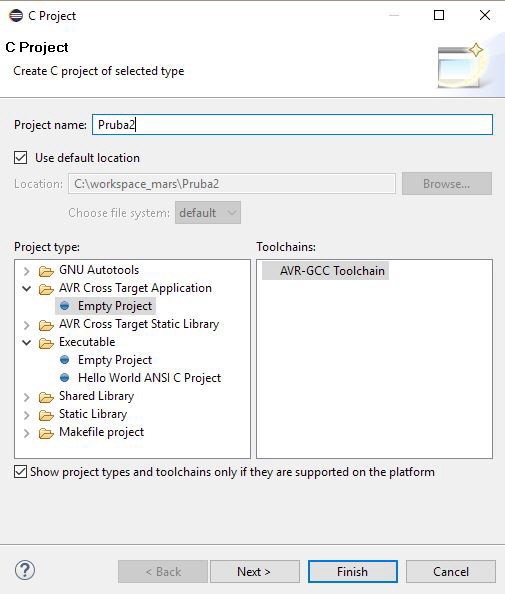Click the Eclipse logo in title bar
This screenshot has height=594, width=505.
coord(16,16)
